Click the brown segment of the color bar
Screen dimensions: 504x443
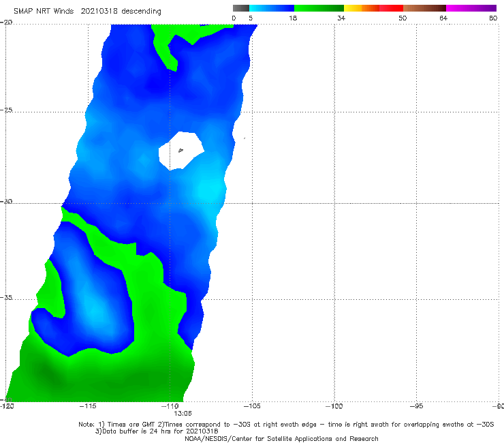tap(424, 8)
